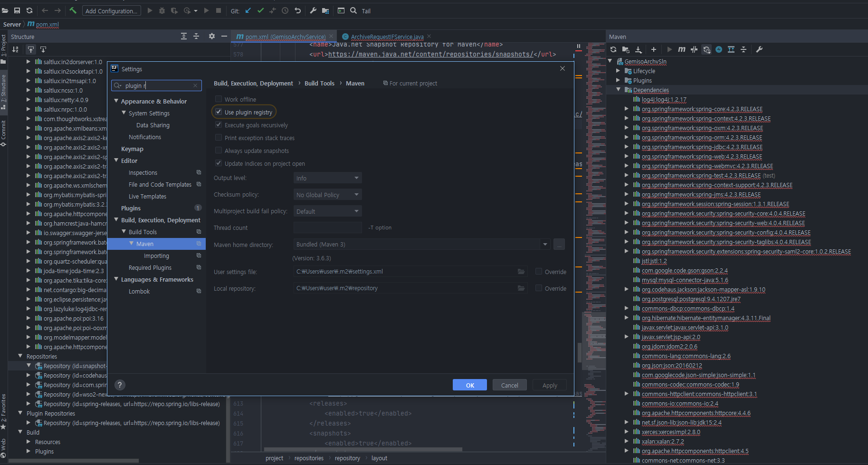868x465 pixels.
Task: Click the settings search field
Action: [157, 85]
